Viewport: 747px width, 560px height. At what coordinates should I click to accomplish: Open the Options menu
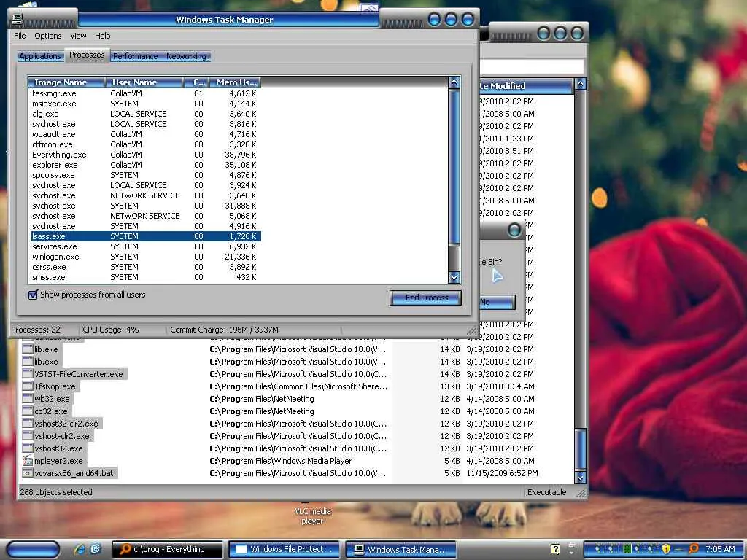pyautogui.click(x=47, y=36)
